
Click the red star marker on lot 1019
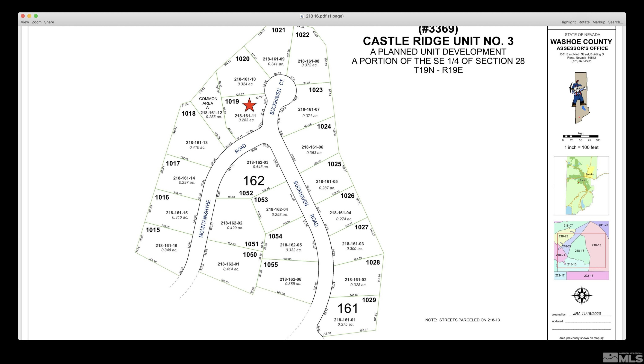tap(249, 105)
